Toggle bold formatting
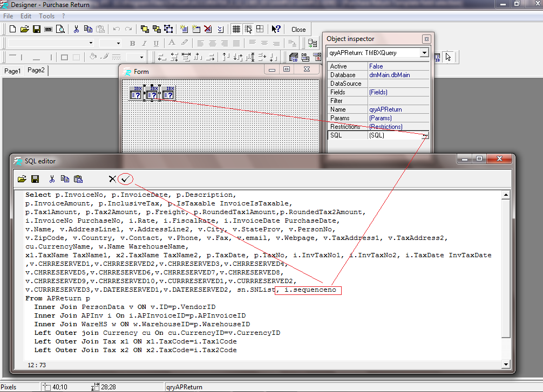The image size is (543, 392). click(x=132, y=43)
